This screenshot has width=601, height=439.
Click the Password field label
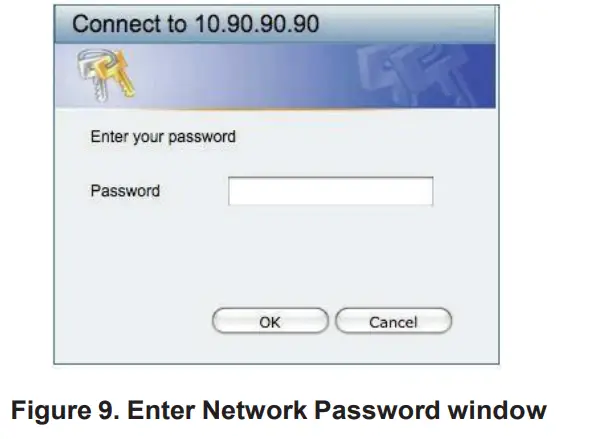(x=125, y=191)
